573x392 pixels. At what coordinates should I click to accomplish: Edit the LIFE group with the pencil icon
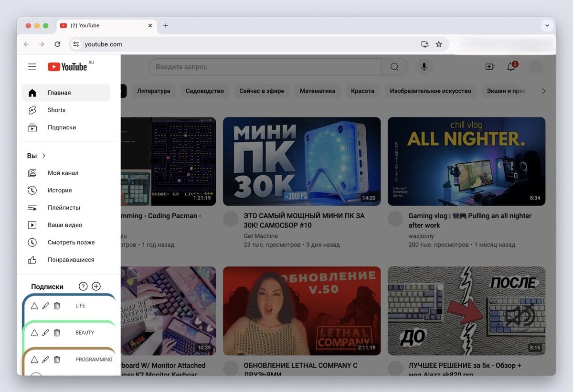pyautogui.click(x=45, y=306)
